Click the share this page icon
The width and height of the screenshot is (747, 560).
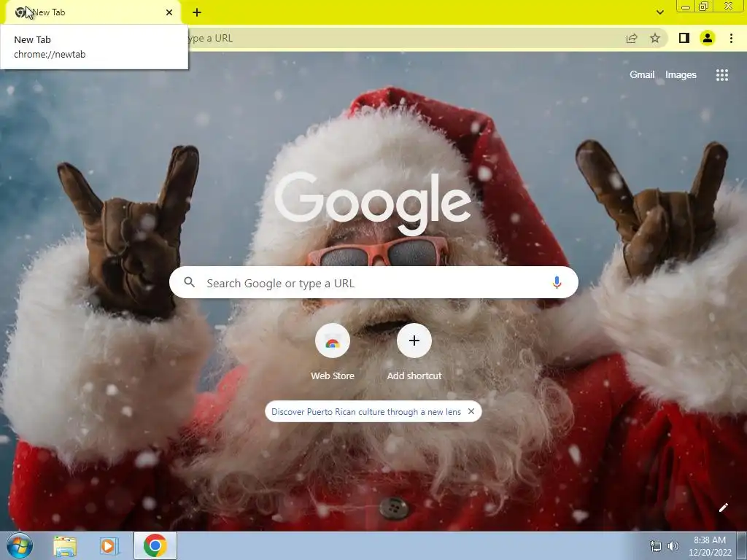coord(632,38)
